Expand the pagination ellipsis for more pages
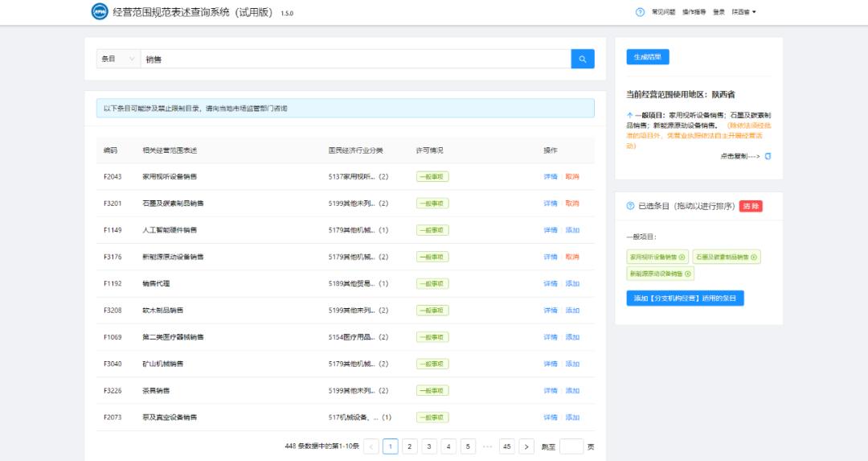Image resolution: width=868 pixels, height=461 pixels. (x=487, y=447)
